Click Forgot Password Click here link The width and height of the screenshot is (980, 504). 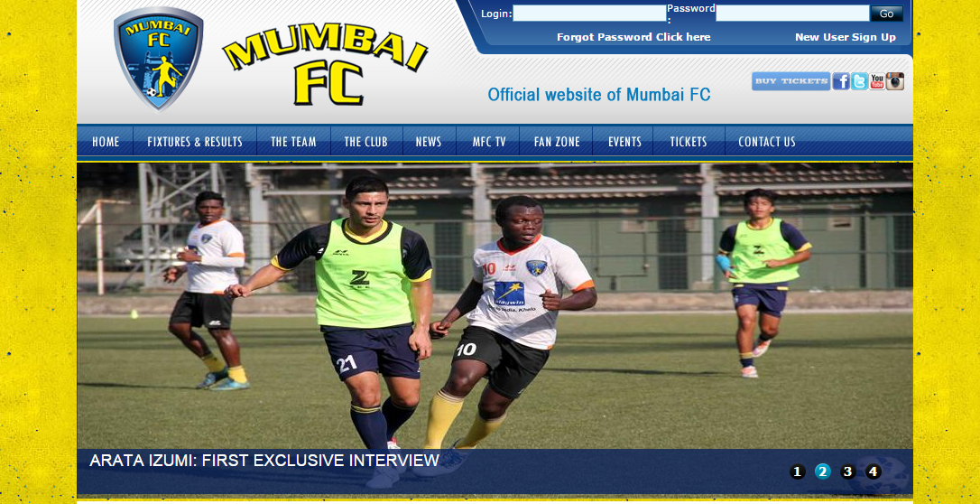633,37
